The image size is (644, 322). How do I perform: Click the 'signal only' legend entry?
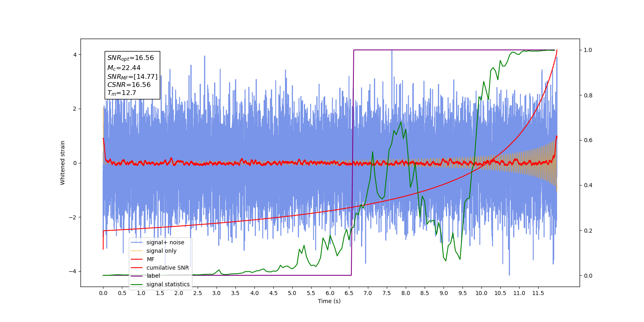pos(161,251)
